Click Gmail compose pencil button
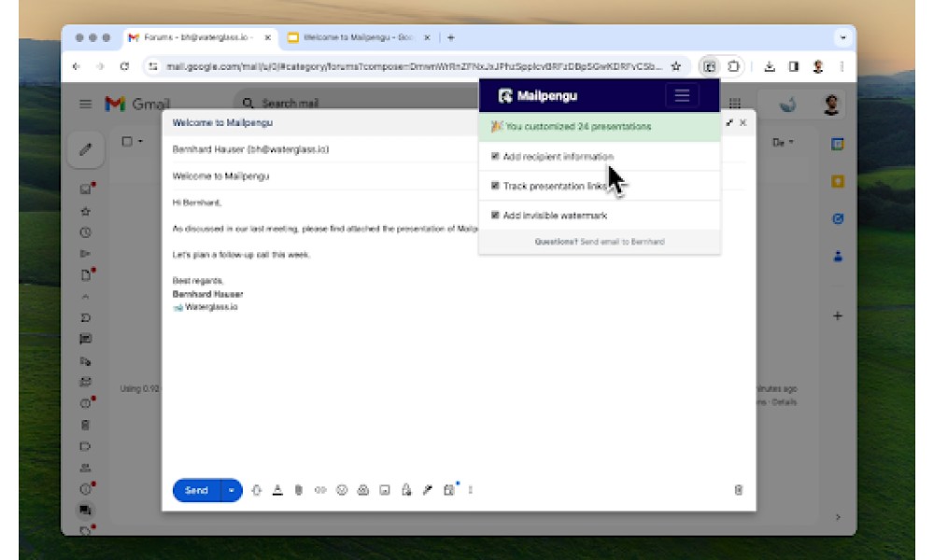Screen dimensions: 934x560 click(86, 149)
